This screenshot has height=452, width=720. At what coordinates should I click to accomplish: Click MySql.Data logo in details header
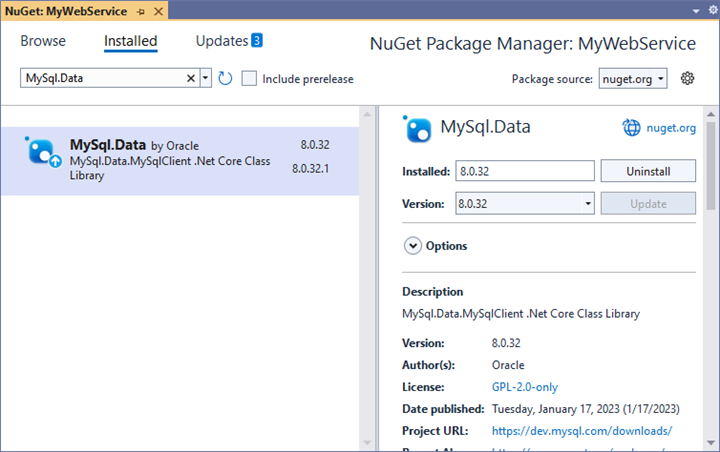pos(417,128)
